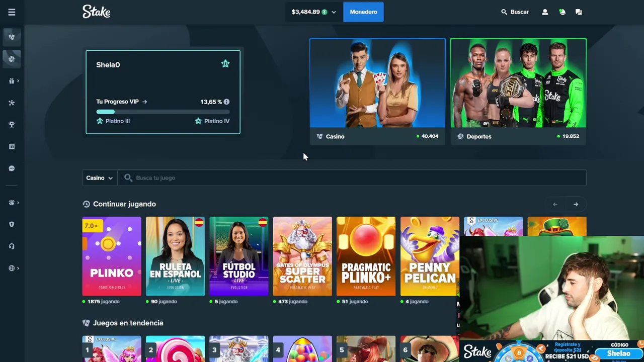This screenshot has width=644, height=362.
Task: Launch Gates of Olympus Super Scatter
Action: [302, 256]
